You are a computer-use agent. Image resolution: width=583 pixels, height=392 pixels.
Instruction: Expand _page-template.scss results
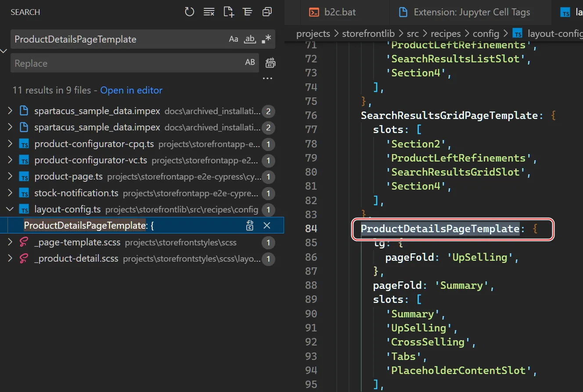(10, 242)
